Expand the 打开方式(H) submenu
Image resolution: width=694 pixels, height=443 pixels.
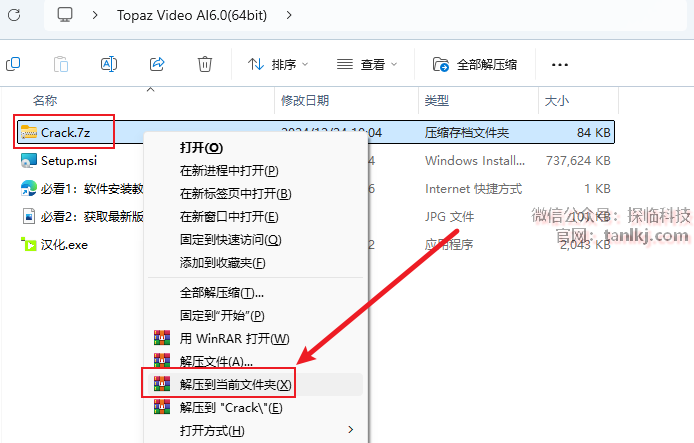pos(255,430)
